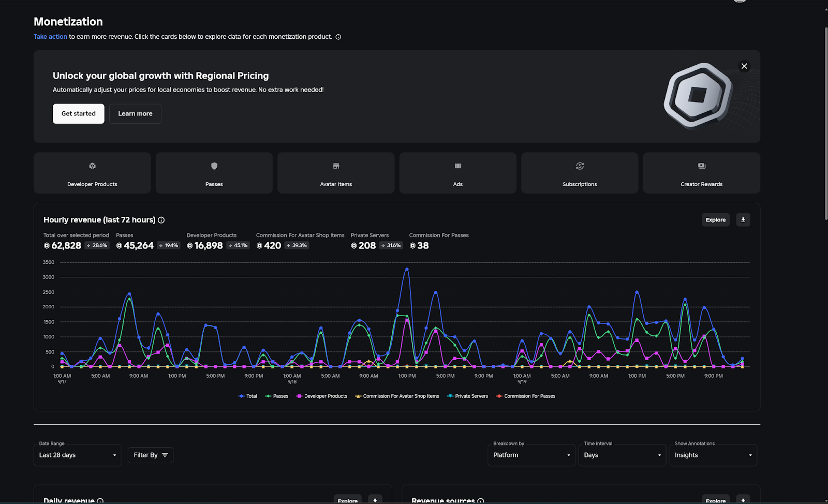Click the Take action link
828x504 pixels.
point(50,36)
